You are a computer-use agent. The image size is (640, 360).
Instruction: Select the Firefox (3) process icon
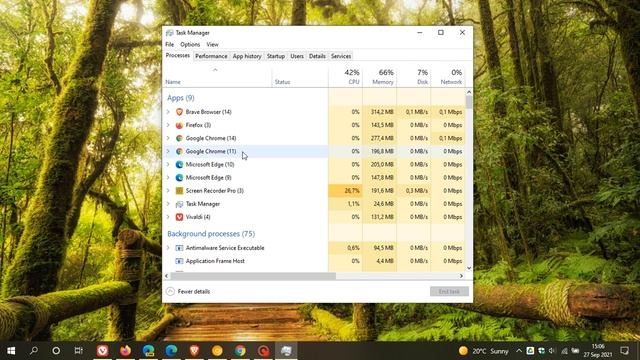[x=179, y=125]
